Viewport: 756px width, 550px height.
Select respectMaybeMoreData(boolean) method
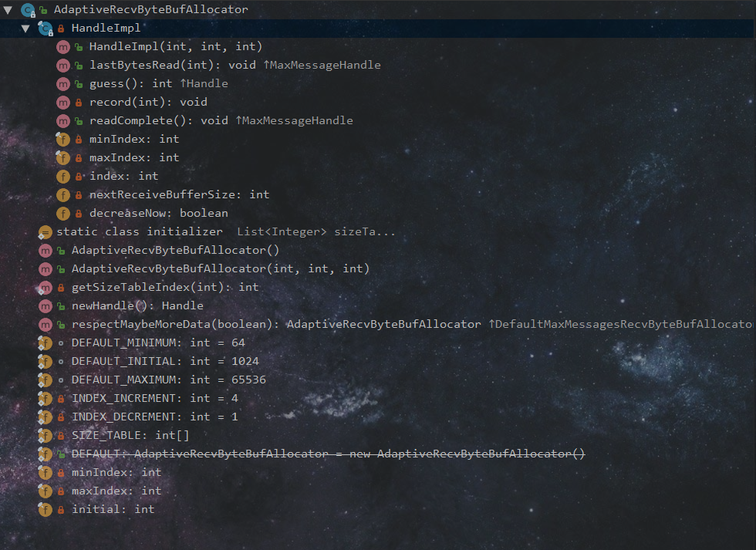coord(412,325)
